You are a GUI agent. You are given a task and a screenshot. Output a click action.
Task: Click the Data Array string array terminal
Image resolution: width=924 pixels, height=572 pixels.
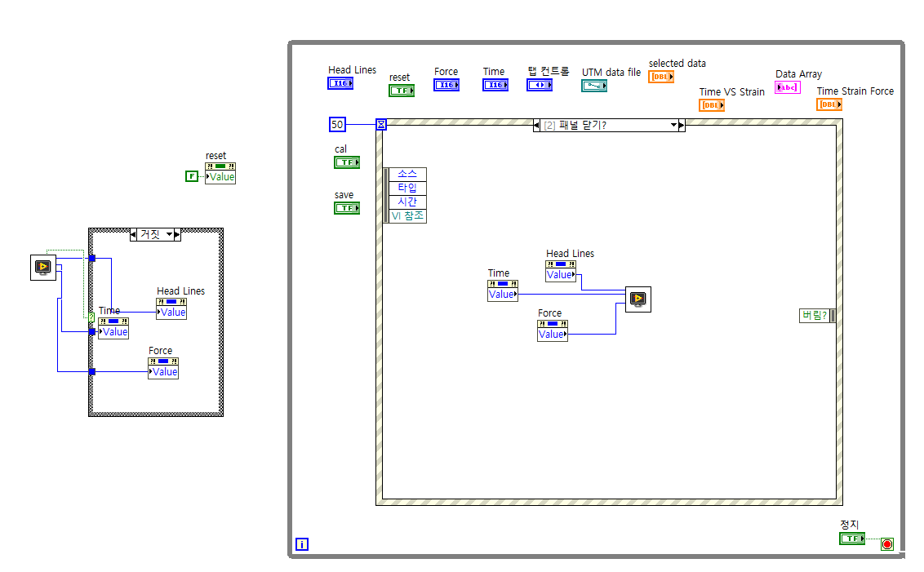[x=788, y=87]
